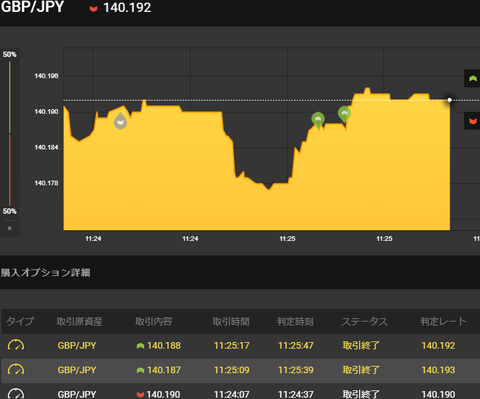
Task: Click the gauge icon in 140.190 trade row
Action: click(16, 394)
